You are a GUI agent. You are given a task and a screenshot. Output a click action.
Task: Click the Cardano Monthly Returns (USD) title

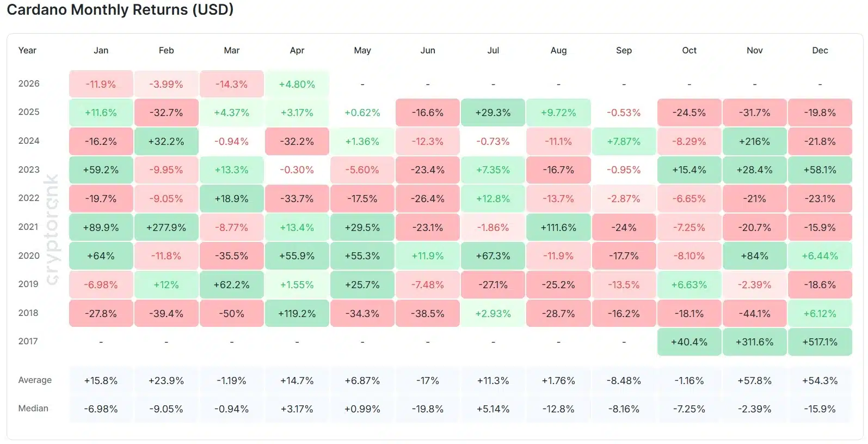coord(120,10)
